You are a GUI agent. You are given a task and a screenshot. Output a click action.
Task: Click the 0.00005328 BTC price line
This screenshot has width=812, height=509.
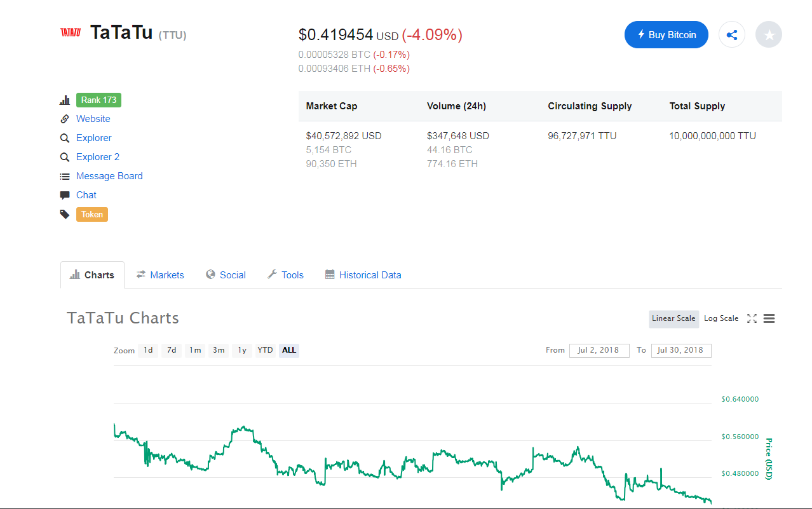(x=334, y=55)
